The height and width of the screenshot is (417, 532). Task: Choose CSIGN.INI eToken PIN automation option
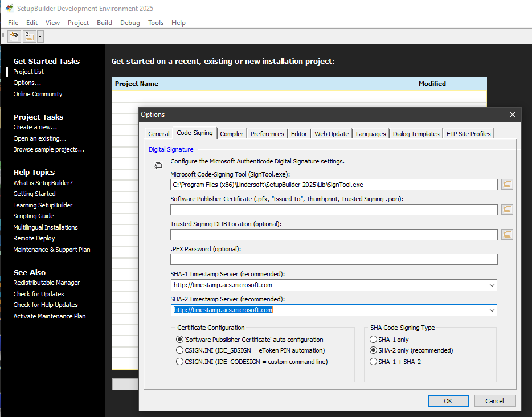point(180,350)
